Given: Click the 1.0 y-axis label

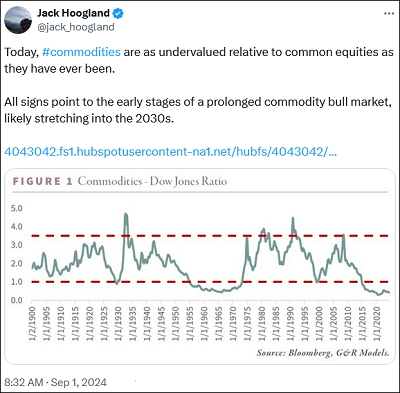Looking at the screenshot, I should pyautogui.click(x=17, y=282).
